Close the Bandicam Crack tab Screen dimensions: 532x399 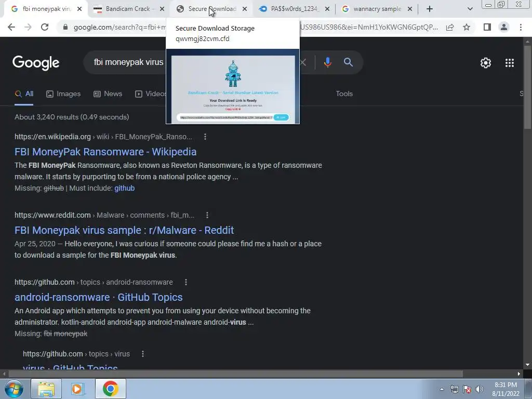pos(162,9)
